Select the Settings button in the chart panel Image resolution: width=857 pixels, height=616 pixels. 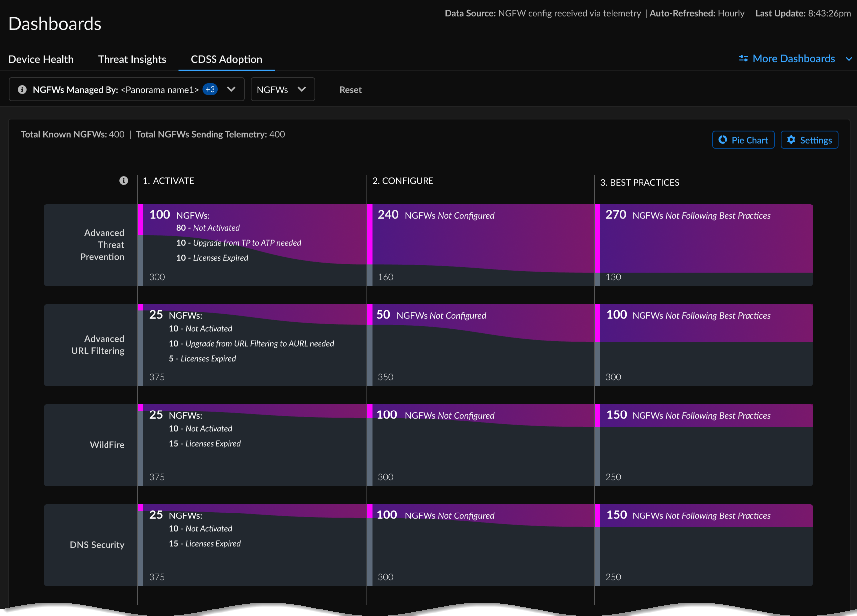[x=809, y=140]
